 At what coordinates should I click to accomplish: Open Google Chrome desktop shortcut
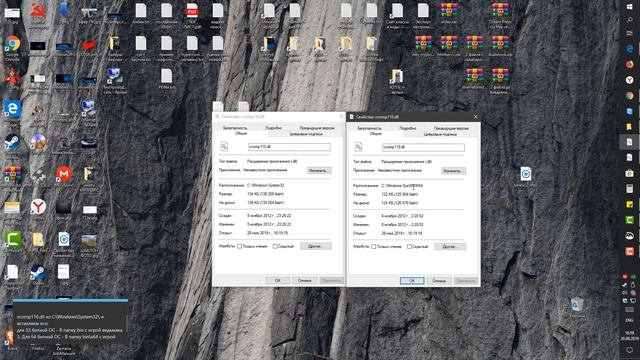pos(13,44)
